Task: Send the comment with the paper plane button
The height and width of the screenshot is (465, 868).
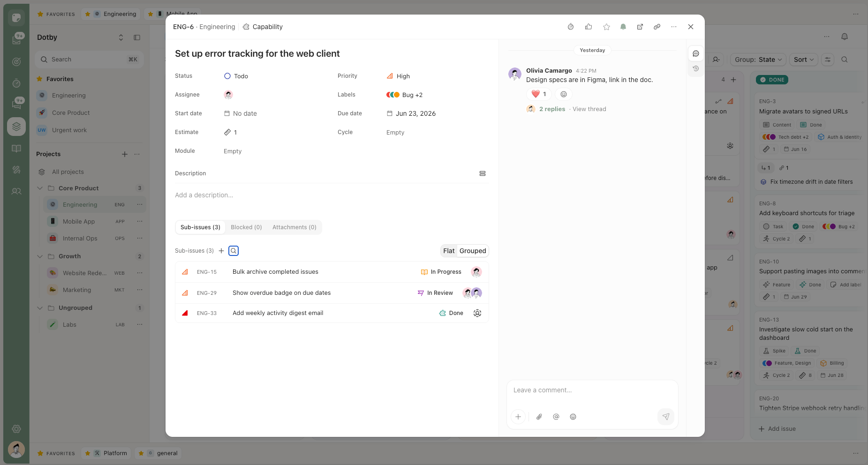Action: (666, 417)
